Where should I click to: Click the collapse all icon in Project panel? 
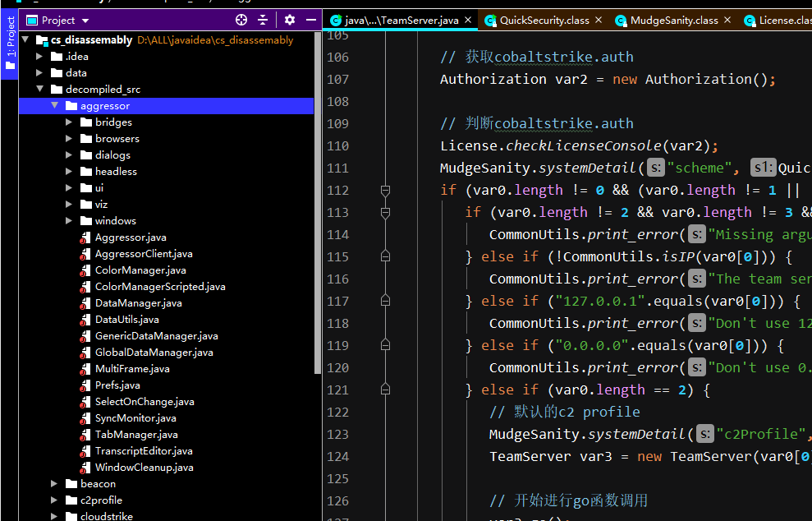click(x=263, y=20)
